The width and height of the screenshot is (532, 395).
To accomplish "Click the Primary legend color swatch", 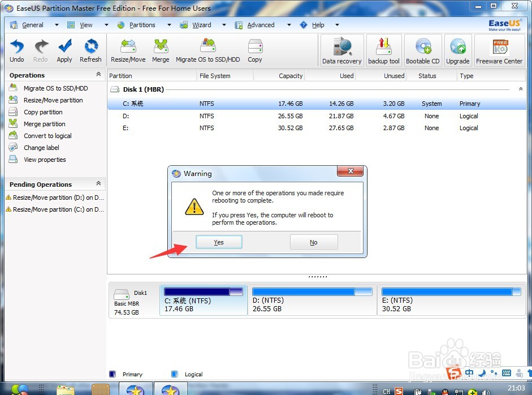I will click(x=113, y=374).
